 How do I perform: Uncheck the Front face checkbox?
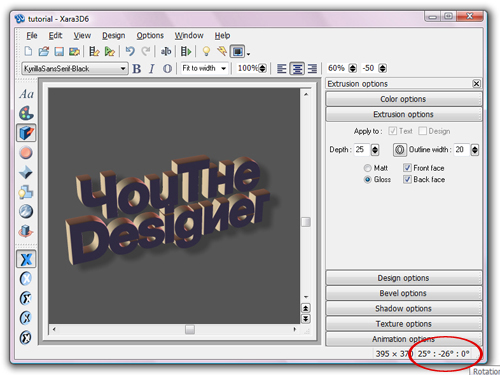[407, 168]
